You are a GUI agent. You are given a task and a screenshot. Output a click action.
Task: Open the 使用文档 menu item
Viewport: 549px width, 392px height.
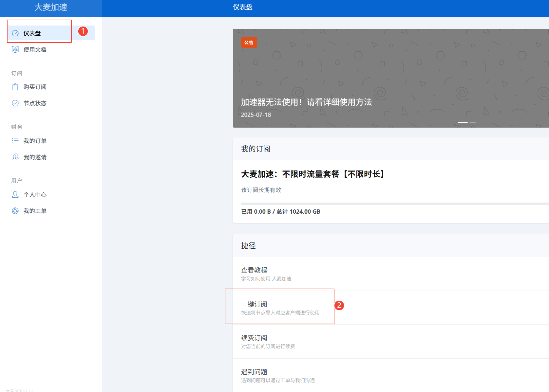pyautogui.click(x=35, y=49)
